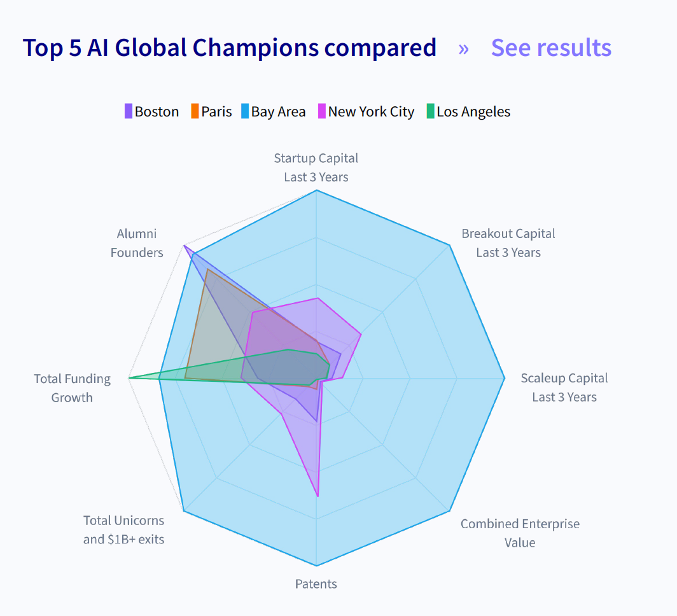Image resolution: width=677 pixels, height=616 pixels.
Task: Click the Bay Area blue legend swatch
Action: point(244,111)
